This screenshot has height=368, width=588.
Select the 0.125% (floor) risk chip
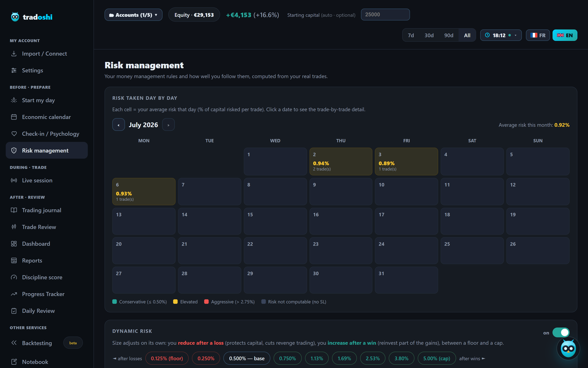pyautogui.click(x=167, y=358)
